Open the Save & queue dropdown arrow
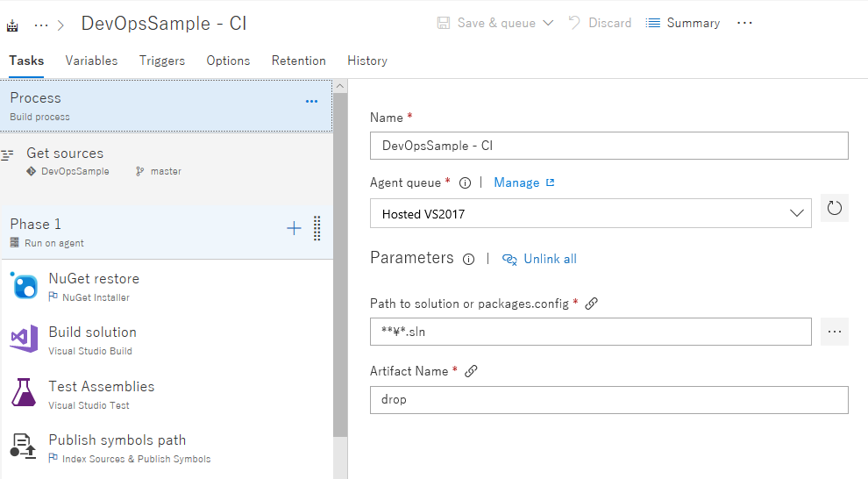The image size is (868, 479). click(548, 23)
